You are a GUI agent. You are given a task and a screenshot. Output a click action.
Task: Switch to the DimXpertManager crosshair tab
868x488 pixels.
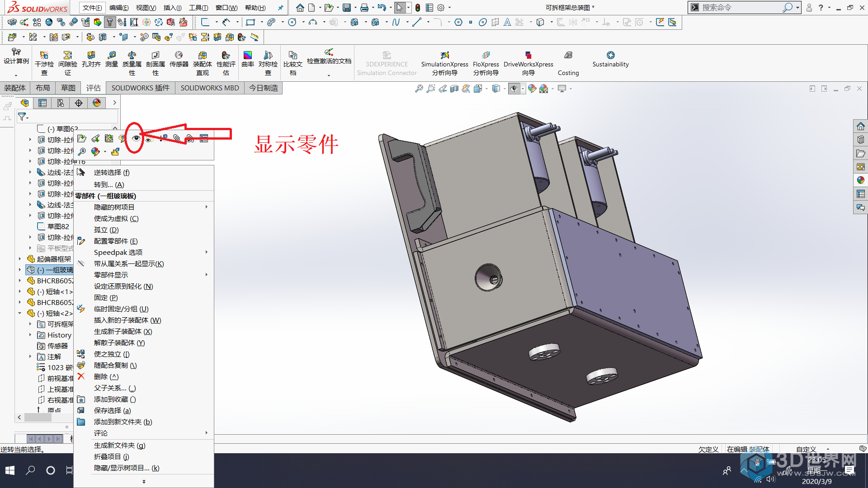point(79,103)
